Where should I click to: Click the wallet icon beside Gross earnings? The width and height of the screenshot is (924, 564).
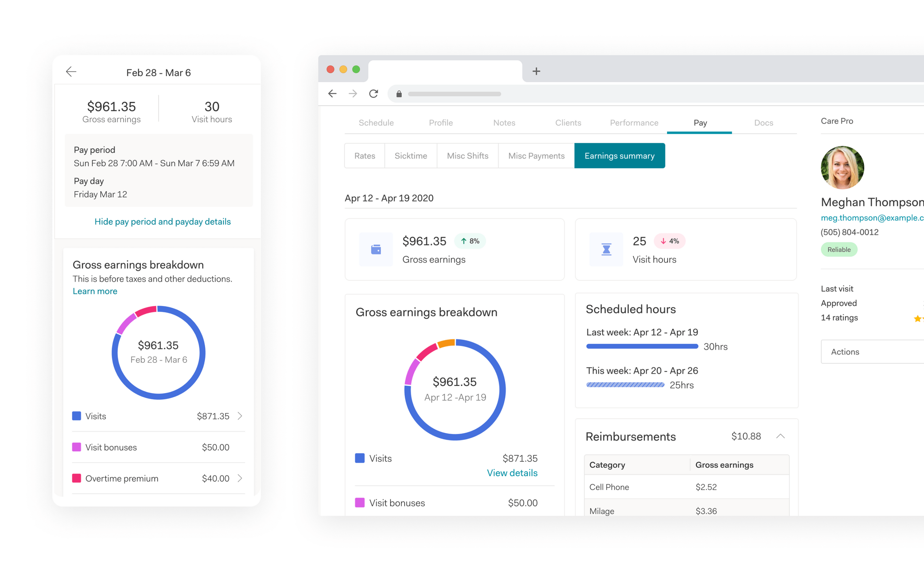click(x=376, y=249)
